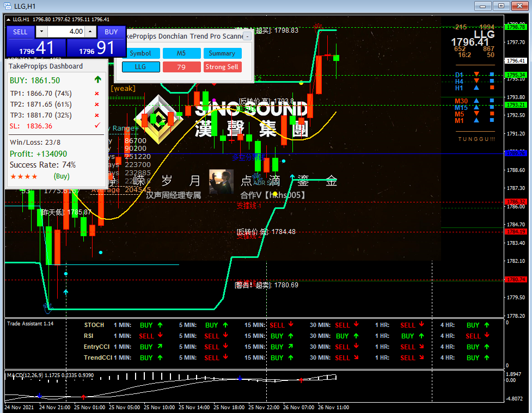Click the profile photo thumbnail on chart
This screenshot has height=413, width=532.
tap(221, 181)
